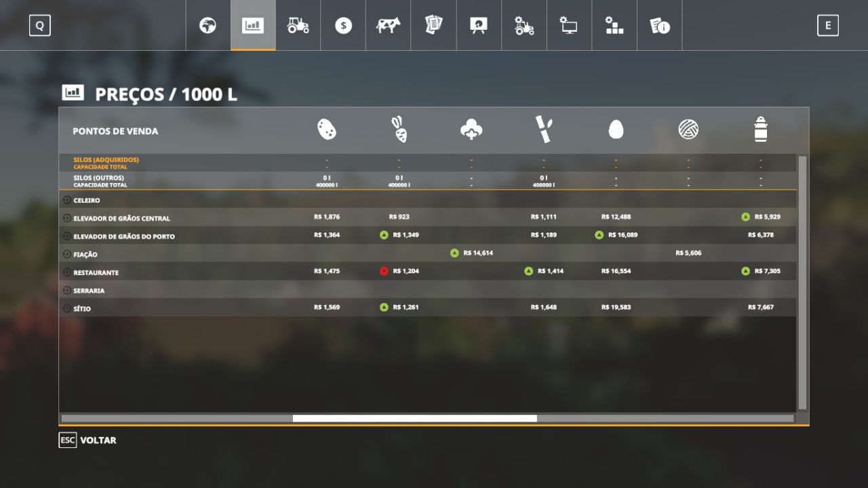Open the finances dollar tab
868x488 pixels.
pyautogui.click(x=343, y=26)
